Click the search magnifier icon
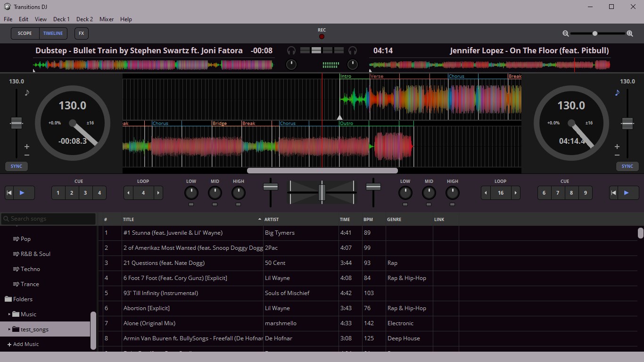The width and height of the screenshot is (644, 362). 5,218
